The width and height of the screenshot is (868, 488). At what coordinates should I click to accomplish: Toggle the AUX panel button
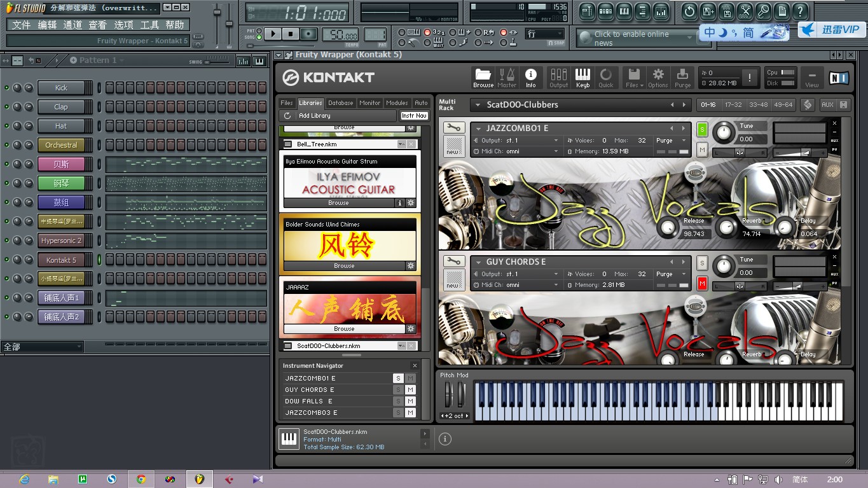pos(827,105)
